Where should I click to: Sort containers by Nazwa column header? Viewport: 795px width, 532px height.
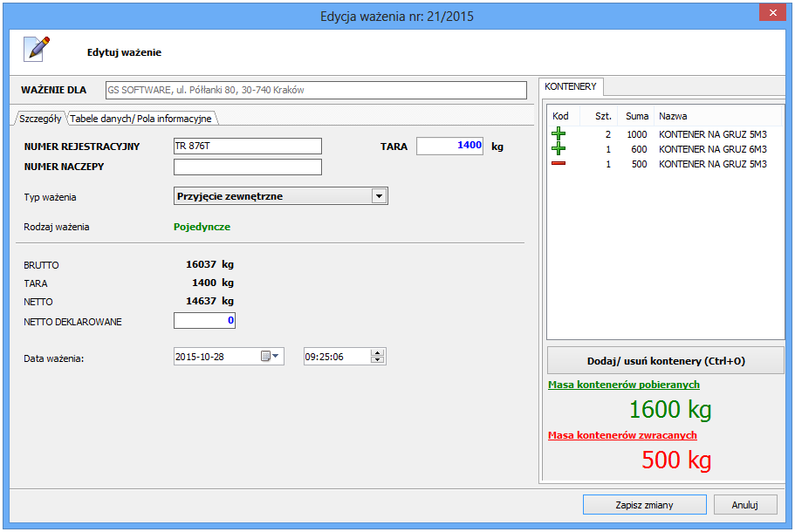672,116
